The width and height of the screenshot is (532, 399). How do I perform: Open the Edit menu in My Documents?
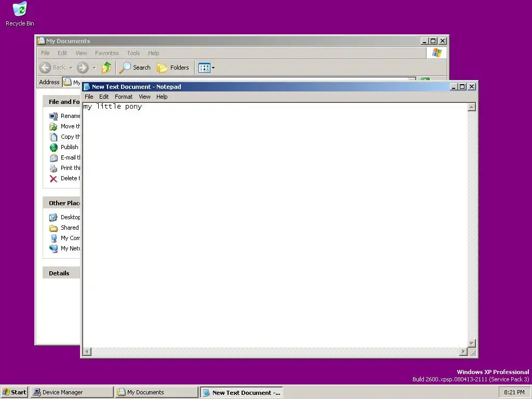tap(62, 53)
